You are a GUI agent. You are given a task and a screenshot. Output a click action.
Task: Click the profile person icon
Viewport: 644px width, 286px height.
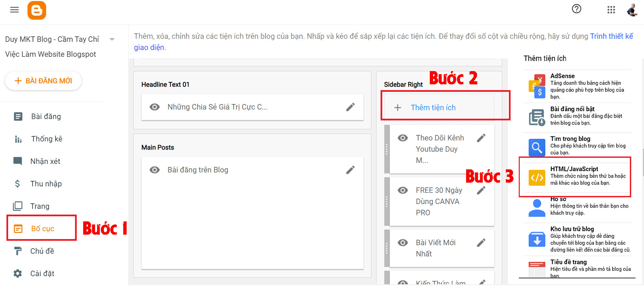coord(537,208)
